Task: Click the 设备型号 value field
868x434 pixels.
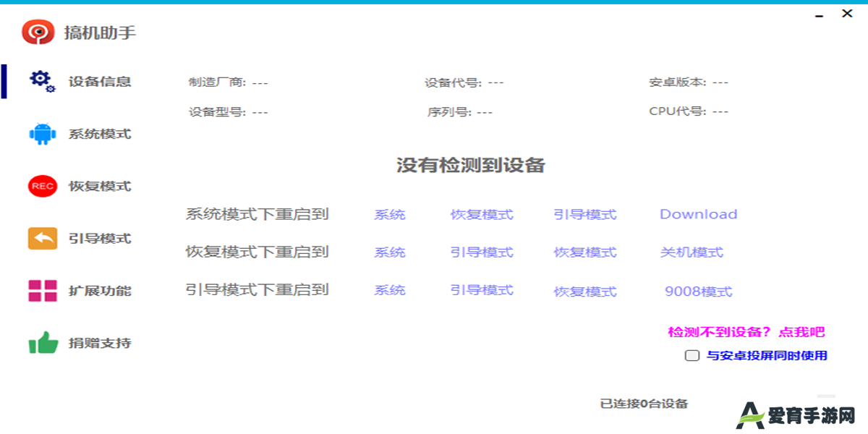Action: [260, 112]
